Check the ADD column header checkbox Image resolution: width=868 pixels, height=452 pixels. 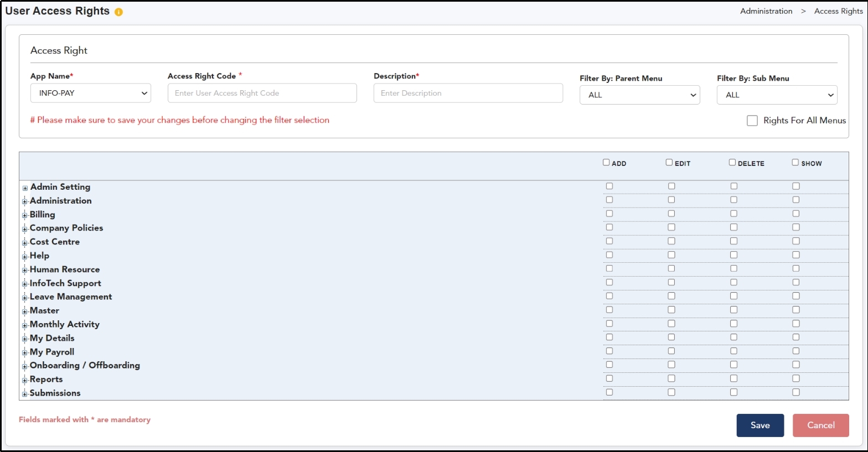click(606, 163)
